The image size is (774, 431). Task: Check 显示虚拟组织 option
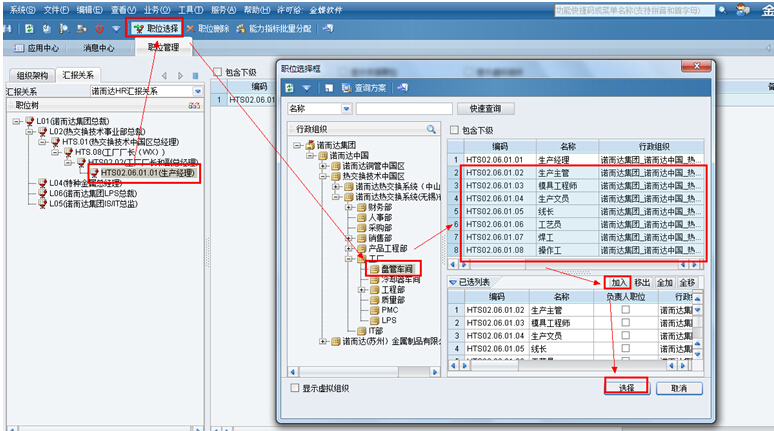point(294,387)
